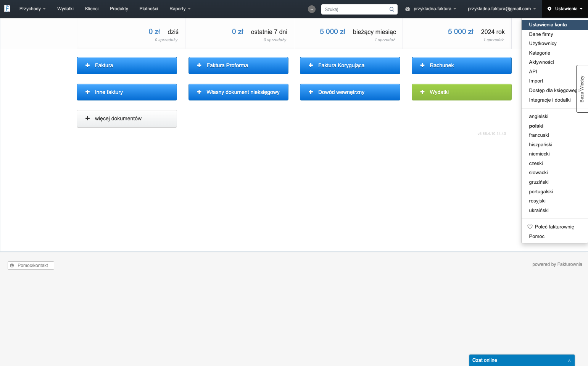
Task: Click Poleć fakturownię menu entry
Action: [x=555, y=227]
